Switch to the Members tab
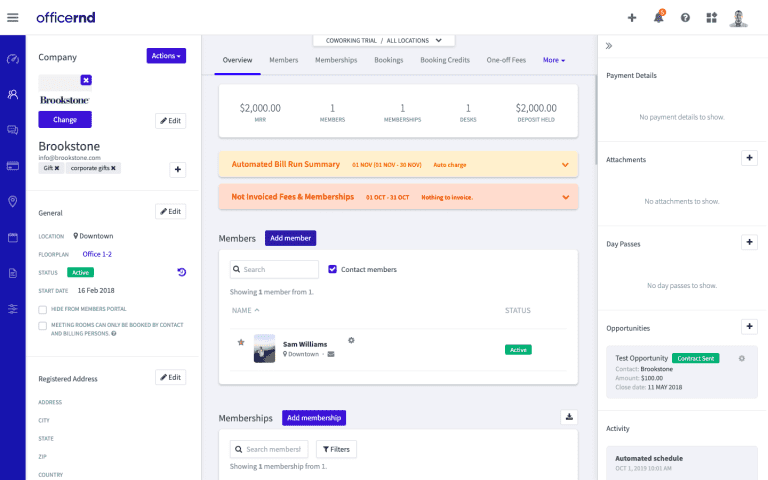Viewport: 768px width, 480px height. 284,60
